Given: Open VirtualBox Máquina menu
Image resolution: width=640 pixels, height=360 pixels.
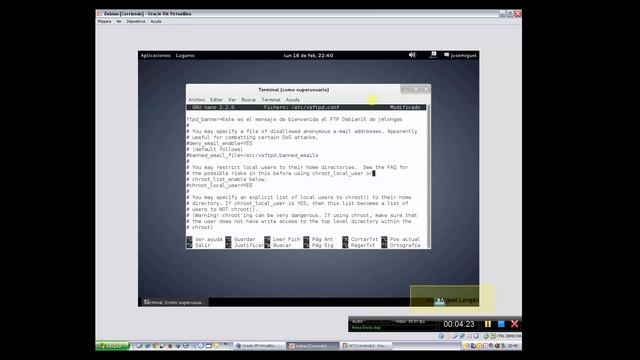Looking at the screenshot, I should click(104, 22).
